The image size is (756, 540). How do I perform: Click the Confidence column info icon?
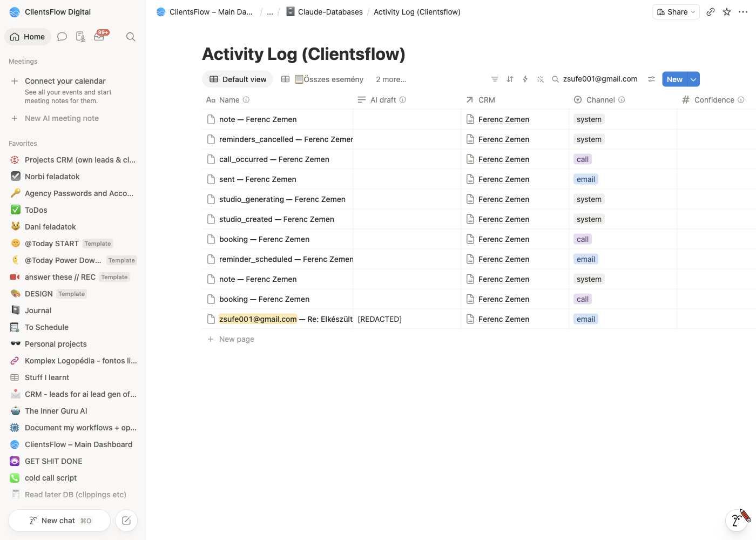(741, 100)
